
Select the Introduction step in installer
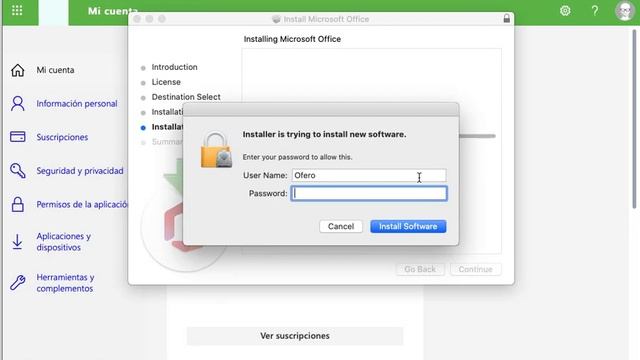coord(174,67)
